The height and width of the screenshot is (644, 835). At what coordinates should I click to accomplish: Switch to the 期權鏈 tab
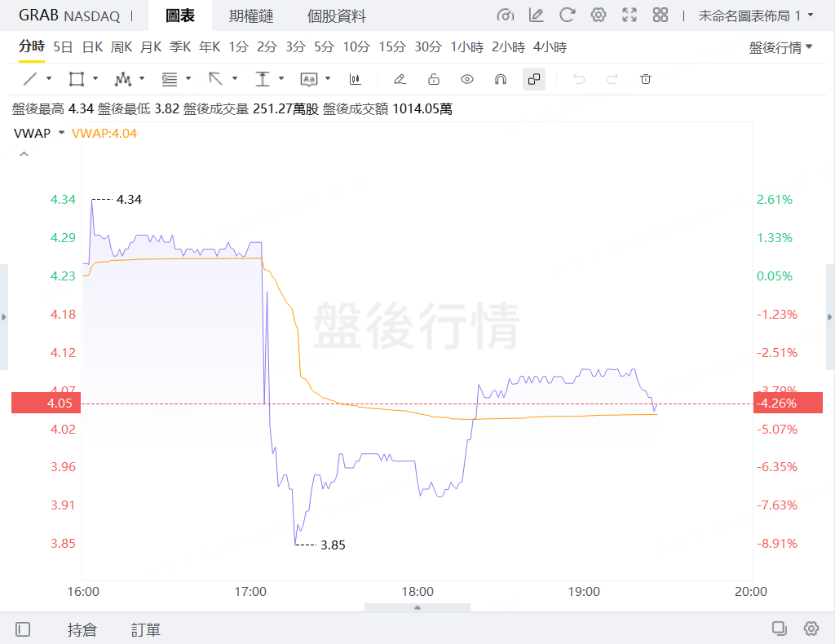point(251,16)
